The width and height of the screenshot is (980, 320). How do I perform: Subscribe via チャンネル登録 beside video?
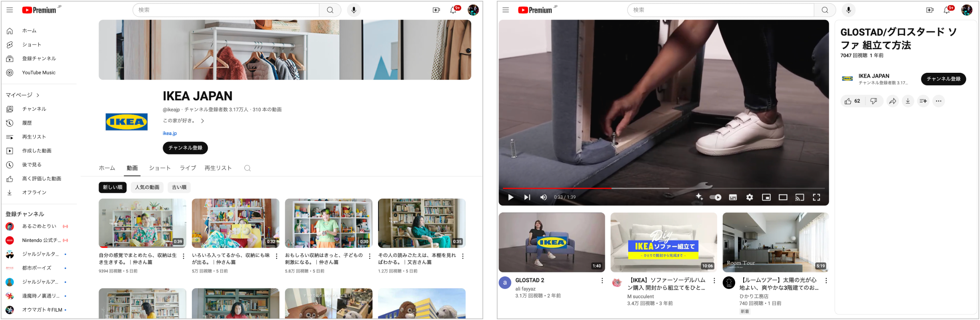pyautogui.click(x=944, y=79)
